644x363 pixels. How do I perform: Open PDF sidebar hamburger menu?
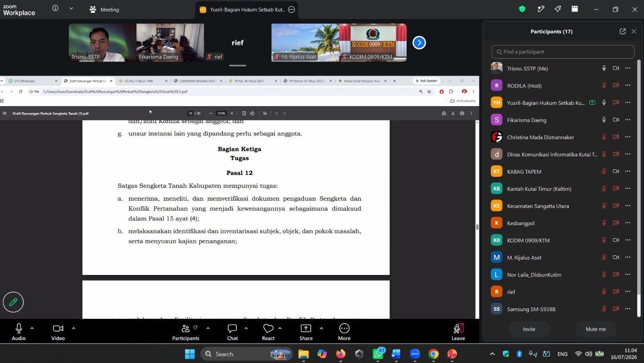coord(4,113)
